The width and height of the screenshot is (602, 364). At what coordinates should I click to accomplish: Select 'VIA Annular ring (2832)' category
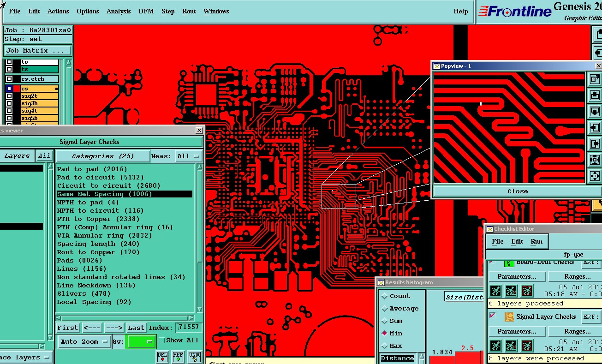[x=105, y=235]
